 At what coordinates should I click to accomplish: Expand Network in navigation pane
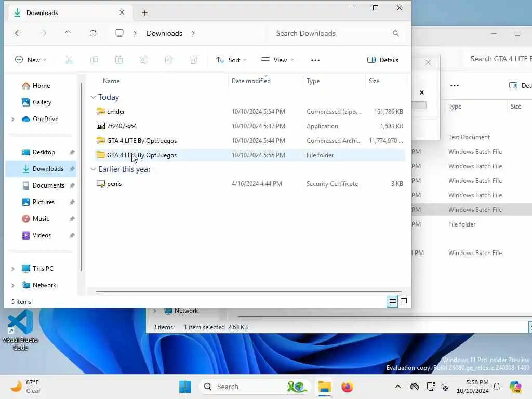coord(13,285)
